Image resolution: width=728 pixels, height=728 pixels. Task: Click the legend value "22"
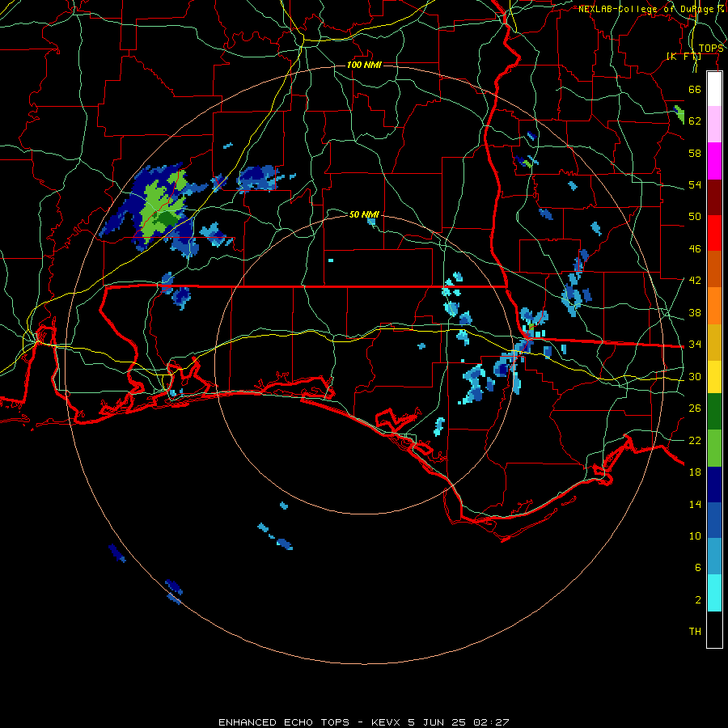click(695, 440)
